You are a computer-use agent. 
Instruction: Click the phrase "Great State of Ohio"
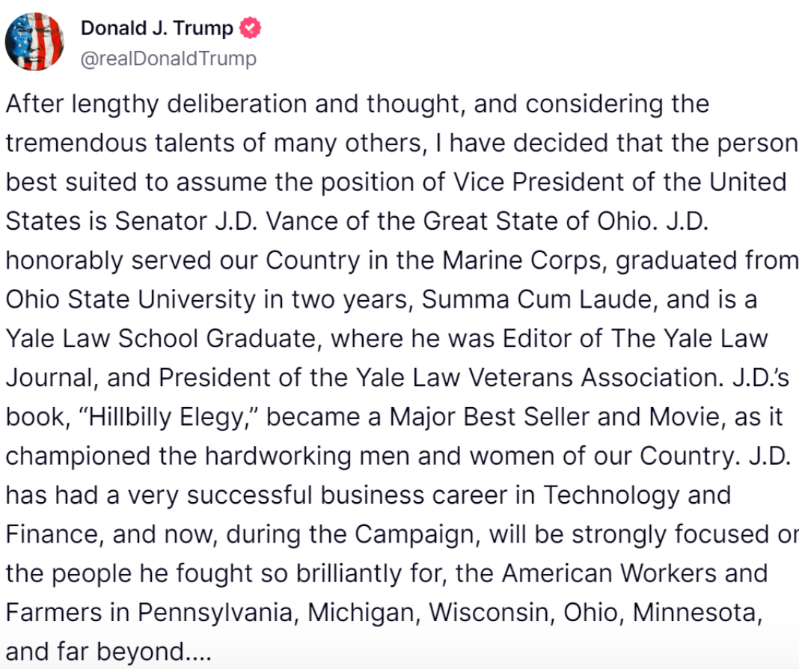[x=537, y=222]
